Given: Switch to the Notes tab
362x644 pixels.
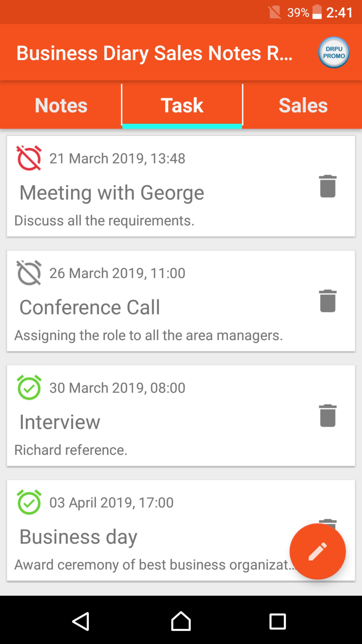Looking at the screenshot, I should click(x=61, y=105).
